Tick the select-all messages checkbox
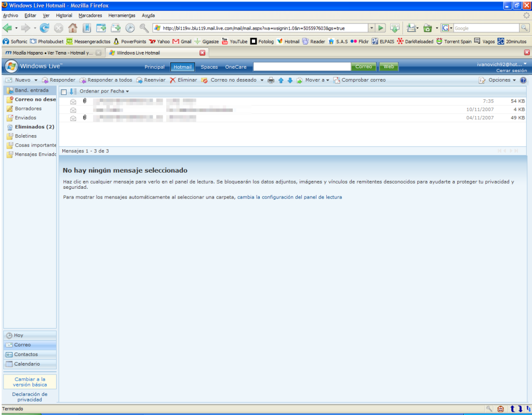The image size is (532, 415). pyautogui.click(x=64, y=92)
